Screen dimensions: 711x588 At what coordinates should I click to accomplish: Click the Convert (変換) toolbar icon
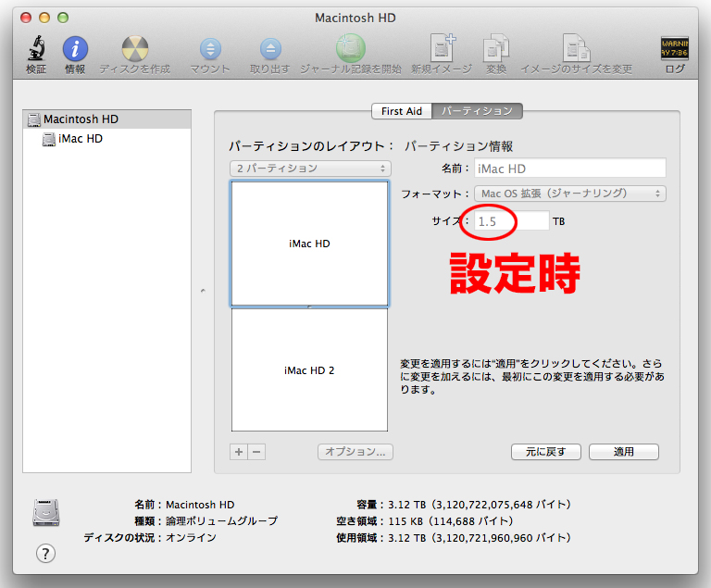point(496,49)
